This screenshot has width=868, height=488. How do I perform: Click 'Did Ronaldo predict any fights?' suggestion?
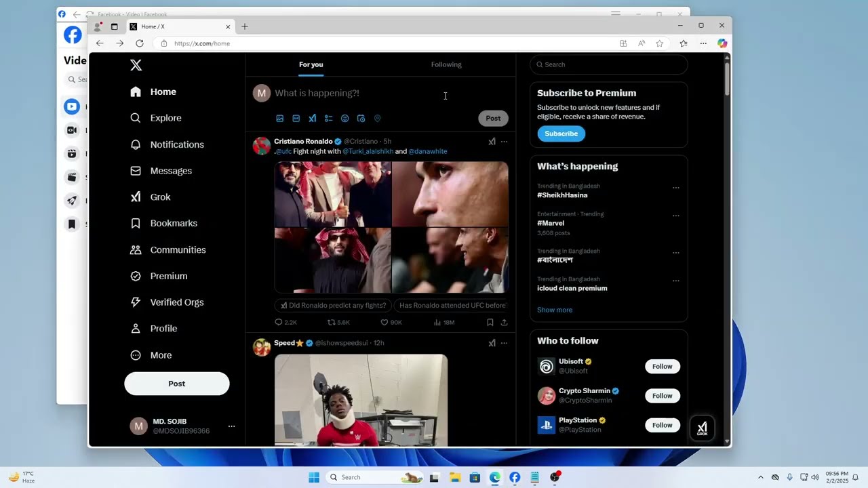tap(333, 306)
